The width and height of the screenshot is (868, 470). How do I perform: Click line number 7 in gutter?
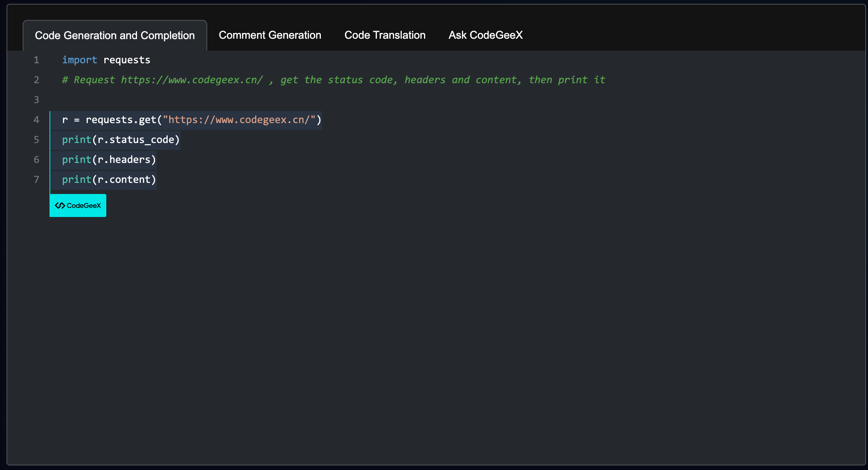tap(36, 180)
